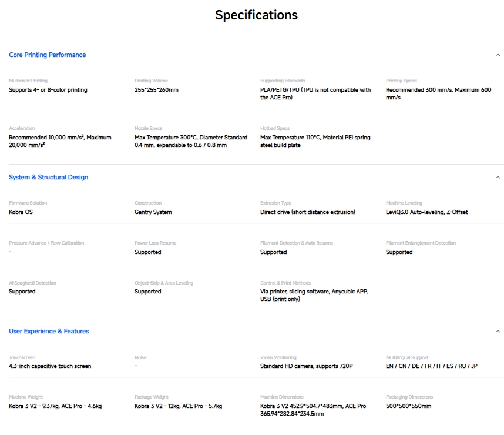Click the Printing Speed spec label

pos(401,81)
